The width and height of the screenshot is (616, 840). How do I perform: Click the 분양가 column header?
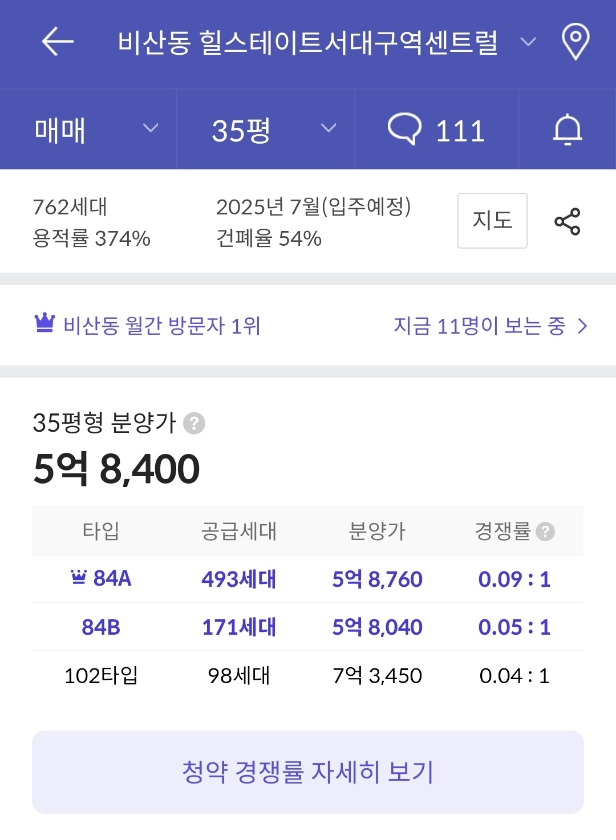click(x=377, y=531)
